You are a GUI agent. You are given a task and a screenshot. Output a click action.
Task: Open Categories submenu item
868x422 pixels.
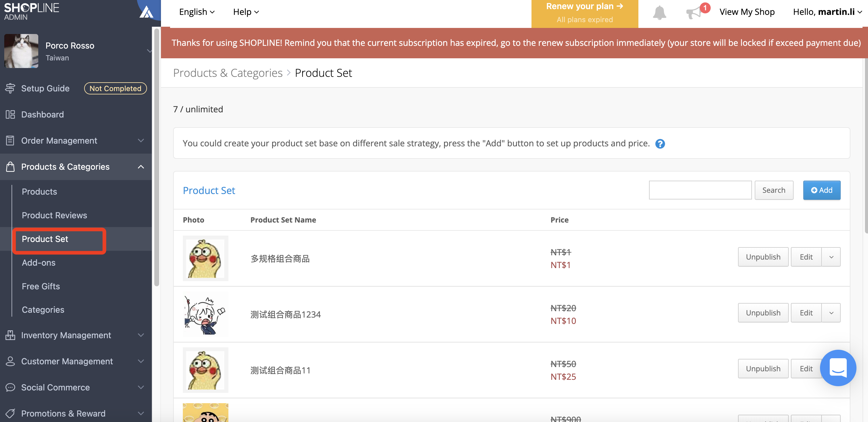click(x=43, y=310)
